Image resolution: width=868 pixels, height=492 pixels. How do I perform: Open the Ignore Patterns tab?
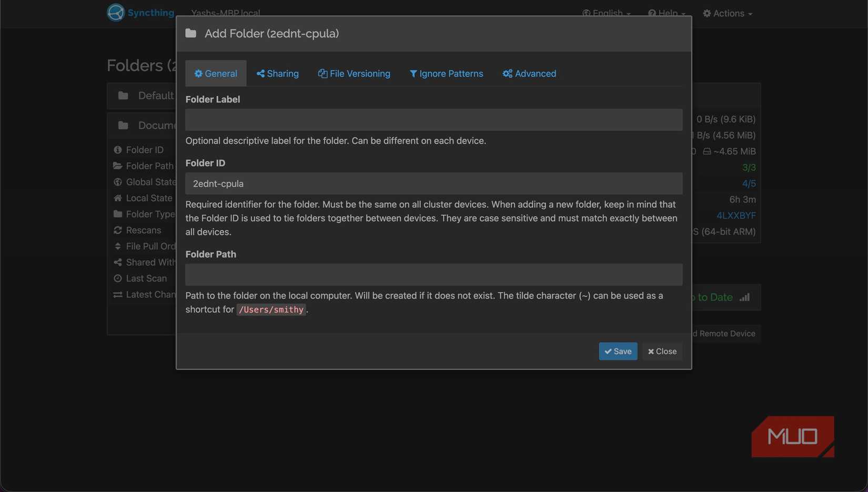(x=446, y=74)
